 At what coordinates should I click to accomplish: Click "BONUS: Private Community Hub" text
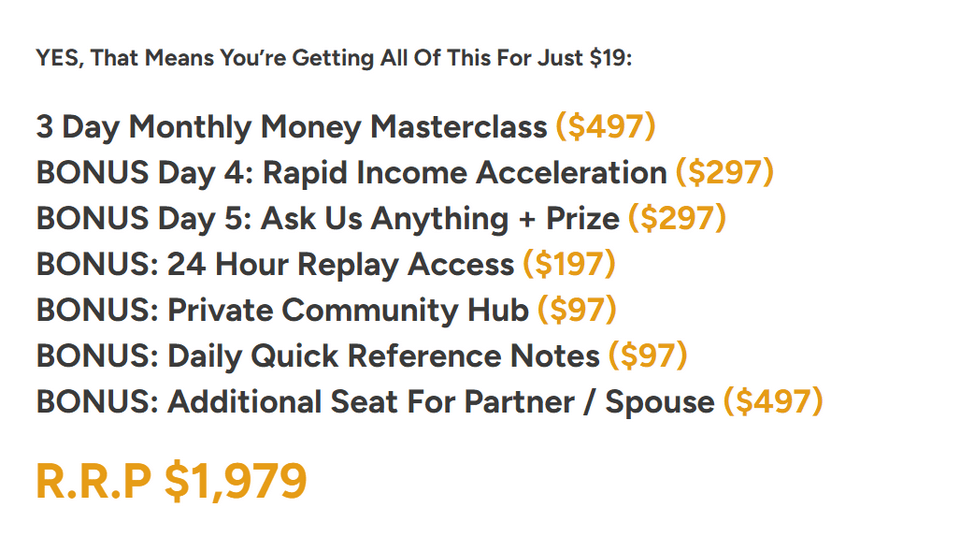[x=282, y=311]
